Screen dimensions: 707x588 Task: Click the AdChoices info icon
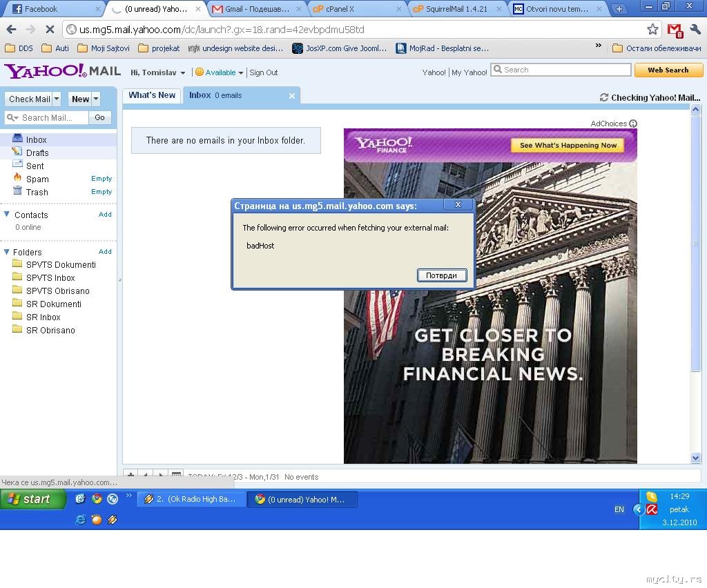pos(633,124)
